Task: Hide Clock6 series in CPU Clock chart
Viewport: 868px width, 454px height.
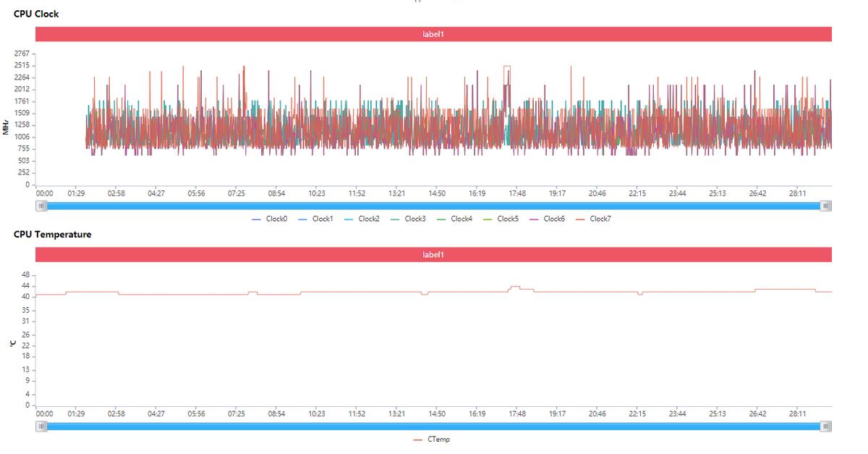Action: 547,219
